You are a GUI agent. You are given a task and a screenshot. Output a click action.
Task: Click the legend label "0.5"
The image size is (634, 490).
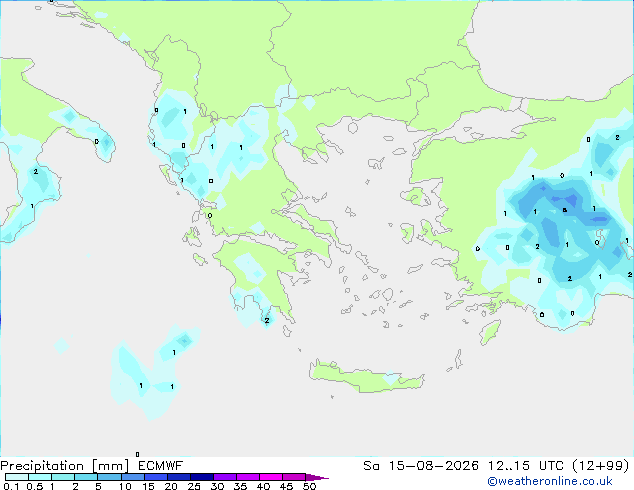[35, 486]
